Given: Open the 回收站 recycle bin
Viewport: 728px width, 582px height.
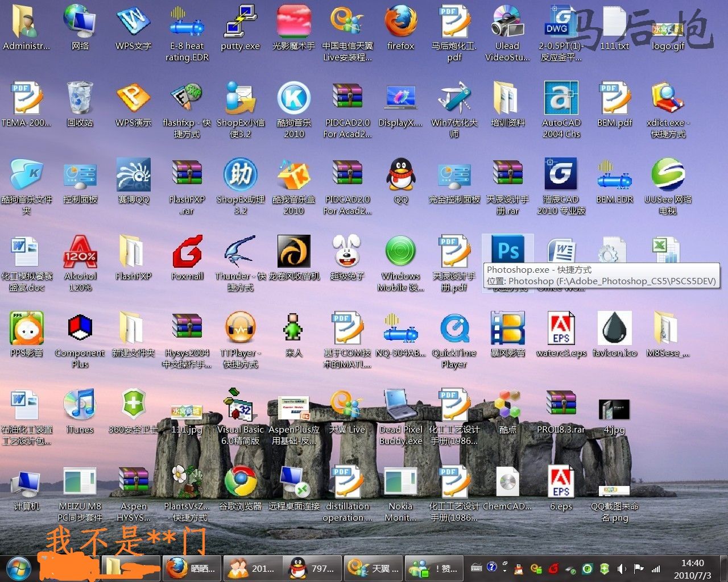Looking at the screenshot, I should coord(80,98).
